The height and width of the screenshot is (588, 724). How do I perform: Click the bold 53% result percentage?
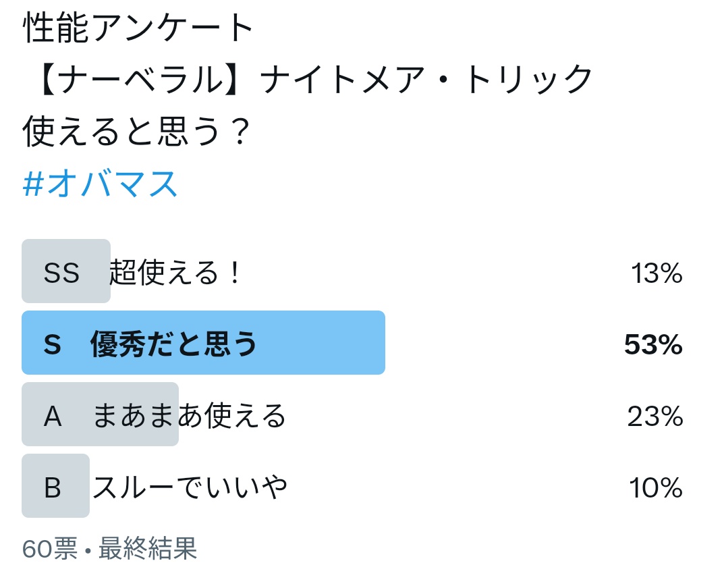652,345
